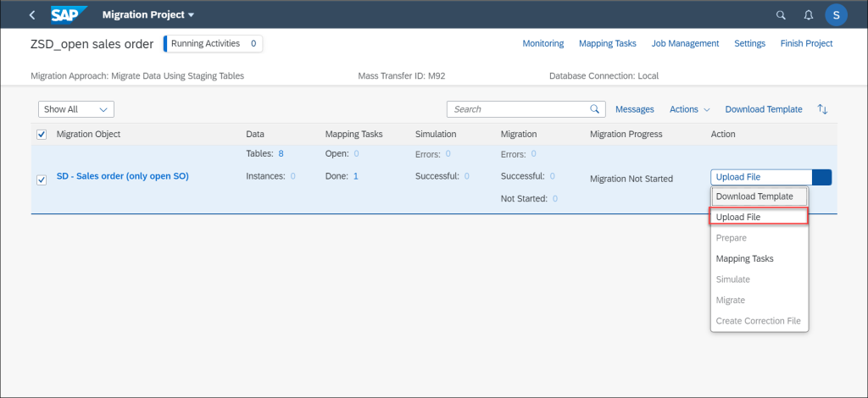
Task: Click the Simulation column header
Action: [x=436, y=135]
